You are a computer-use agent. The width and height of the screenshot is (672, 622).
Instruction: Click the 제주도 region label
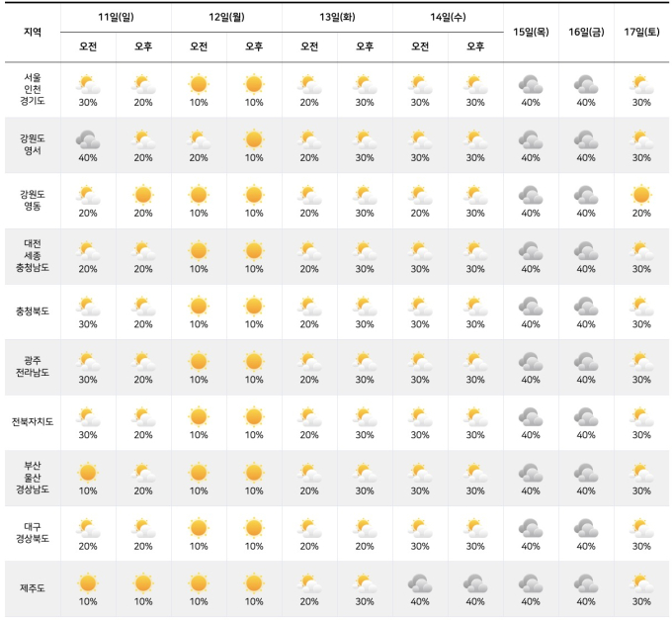pos(33,588)
